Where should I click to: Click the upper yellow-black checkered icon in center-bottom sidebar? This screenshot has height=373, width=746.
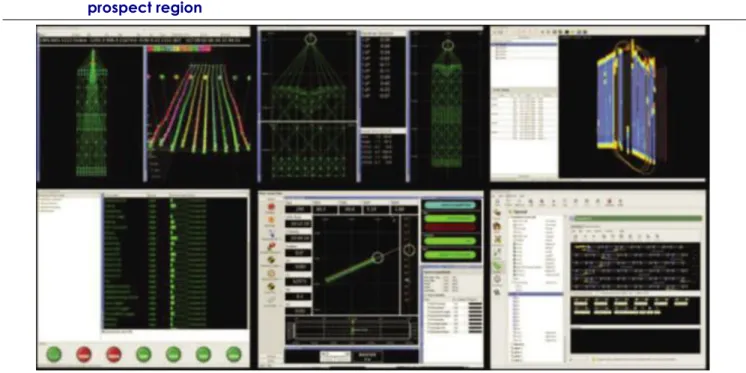[272, 260]
